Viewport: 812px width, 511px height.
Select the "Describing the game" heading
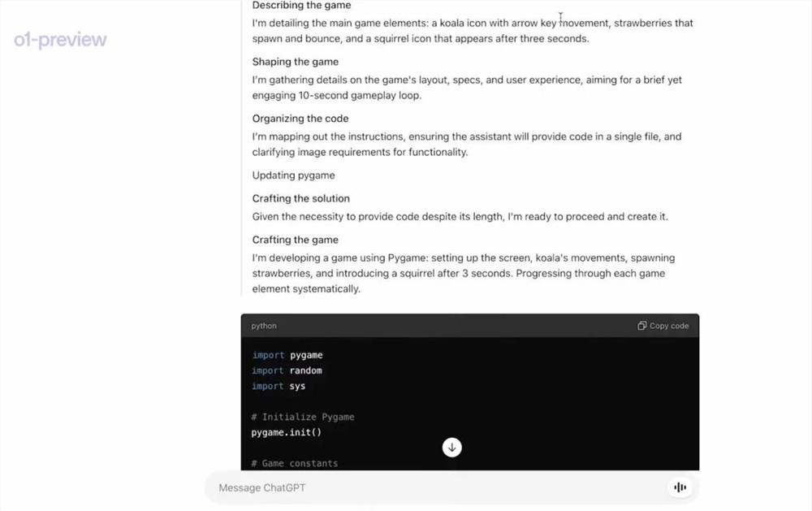(x=301, y=6)
